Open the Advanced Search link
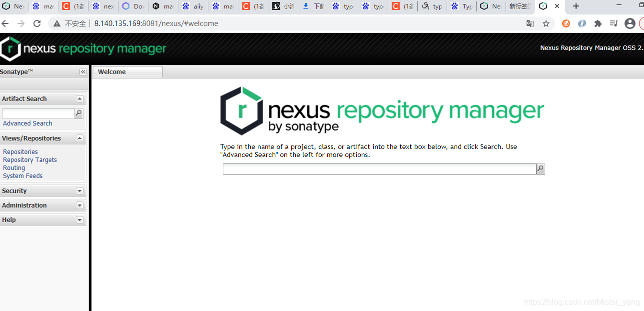Image resolution: width=644 pixels, height=311 pixels. point(27,123)
